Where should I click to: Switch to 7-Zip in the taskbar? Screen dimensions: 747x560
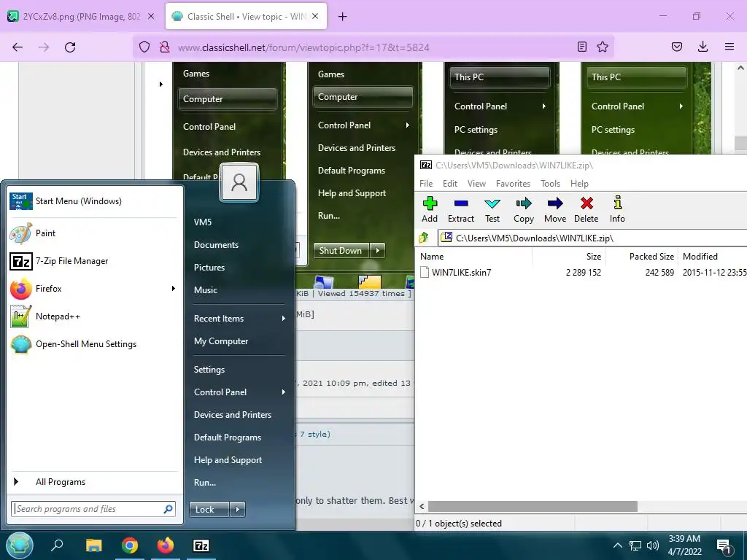point(201,545)
